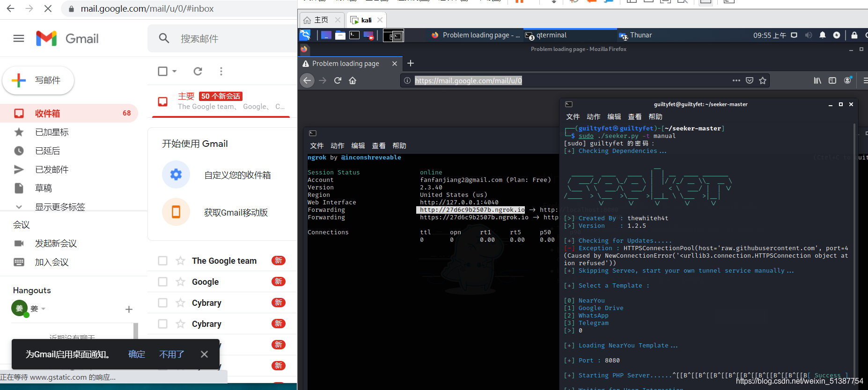Click the Kali lock screen icon

tap(854, 35)
